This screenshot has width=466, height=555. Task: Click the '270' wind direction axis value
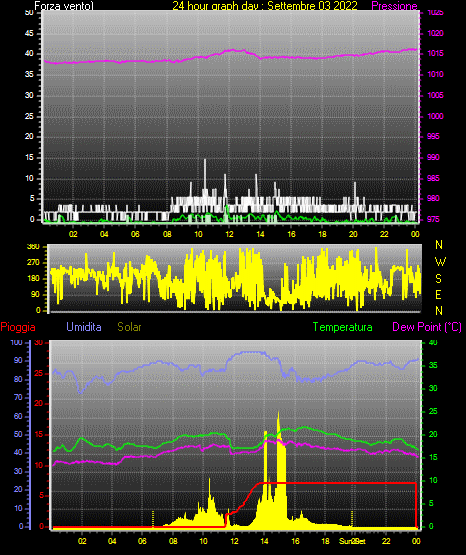(x=33, y=263)
